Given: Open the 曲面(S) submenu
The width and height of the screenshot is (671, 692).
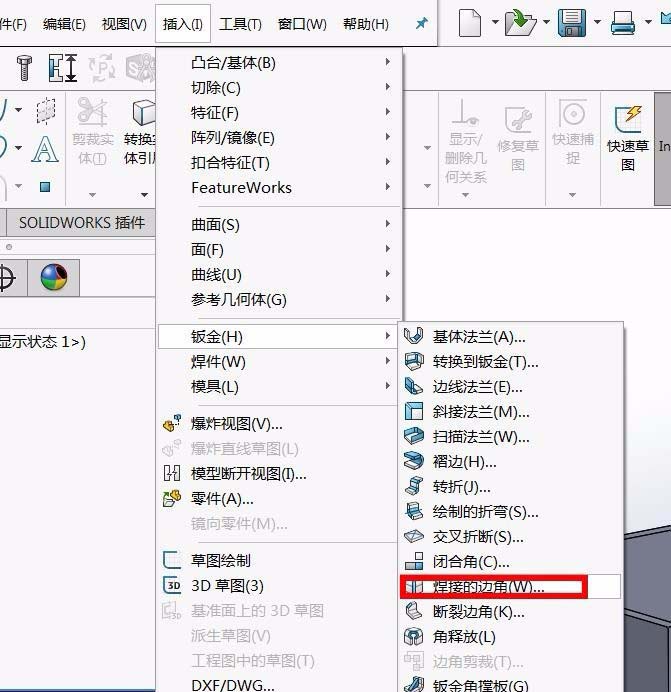Looking at the screenshot, I should (279, 225).
